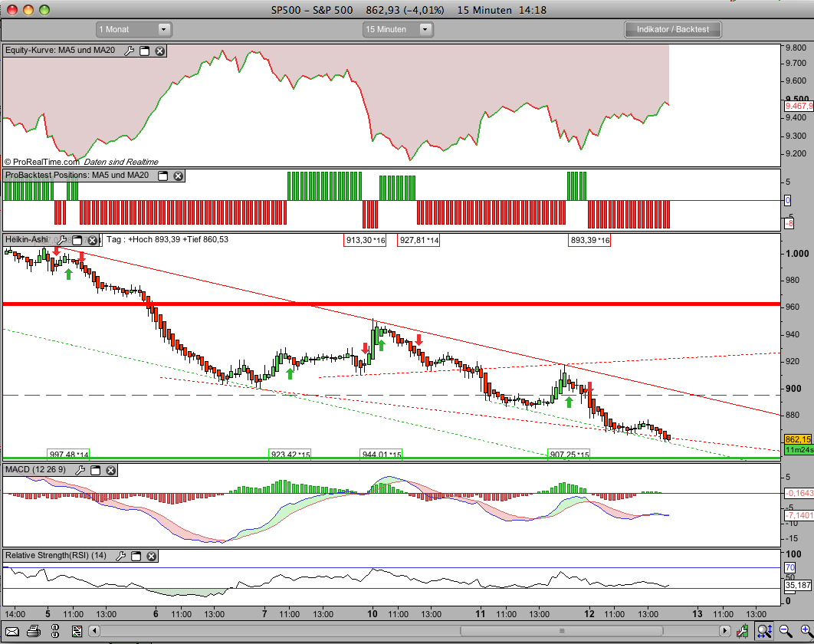Click RSI value tag 35,187

pyautogui.click(x=798, y=585)
